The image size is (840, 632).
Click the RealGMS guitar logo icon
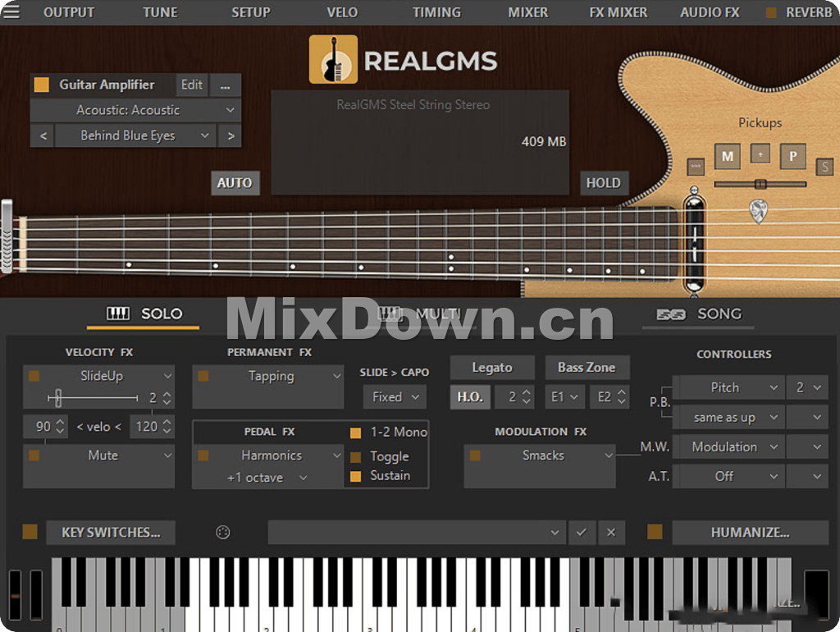coord(333,59)
